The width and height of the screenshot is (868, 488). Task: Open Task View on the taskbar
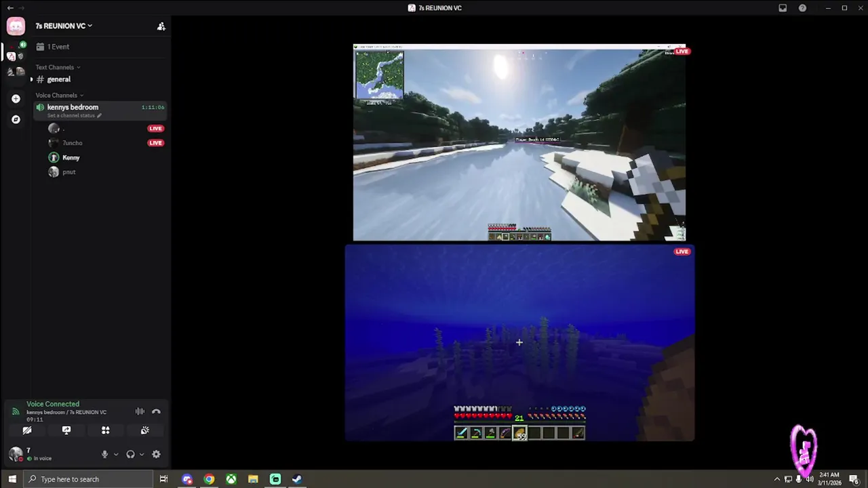tap(163, 479)
